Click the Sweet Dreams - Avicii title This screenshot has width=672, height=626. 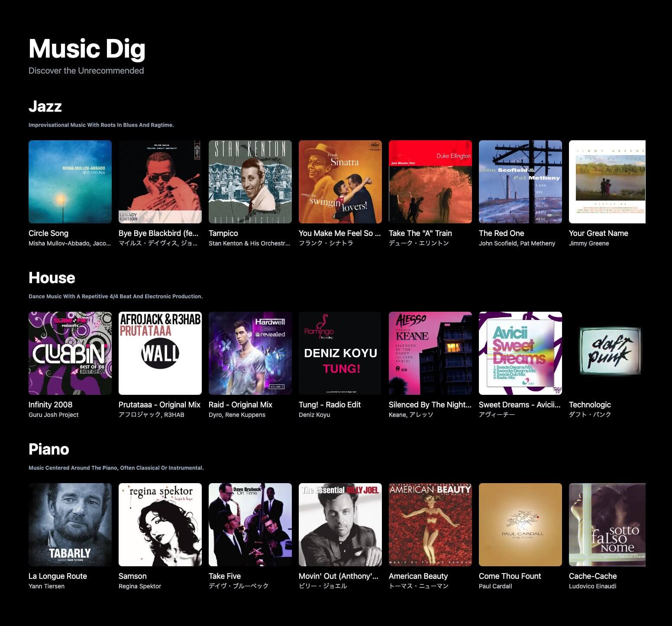(520, 405)
